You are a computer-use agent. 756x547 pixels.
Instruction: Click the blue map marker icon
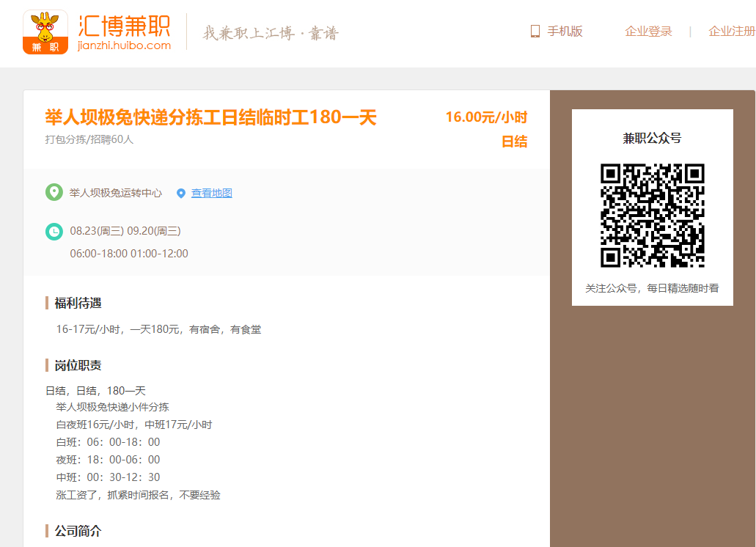181,194
